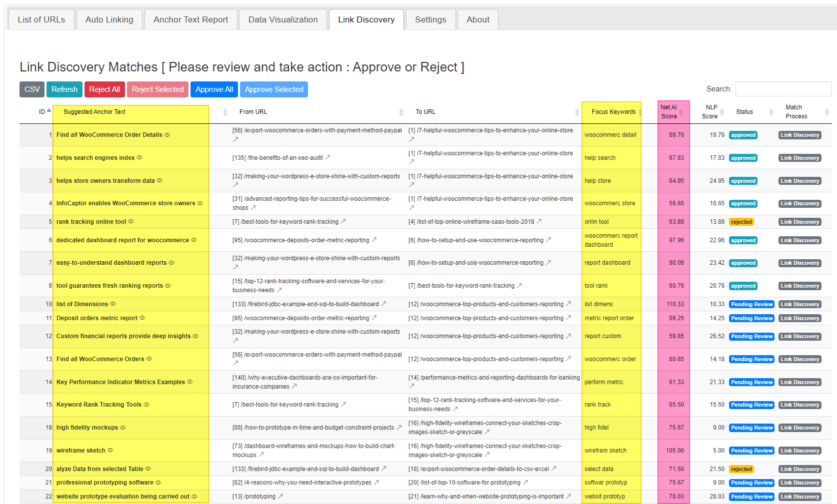Select anchor text 'dedicated dashboard report for woocommerce'
Image resolution: width=837 pixels, height=504 pixels.
[x=122, y=240]
